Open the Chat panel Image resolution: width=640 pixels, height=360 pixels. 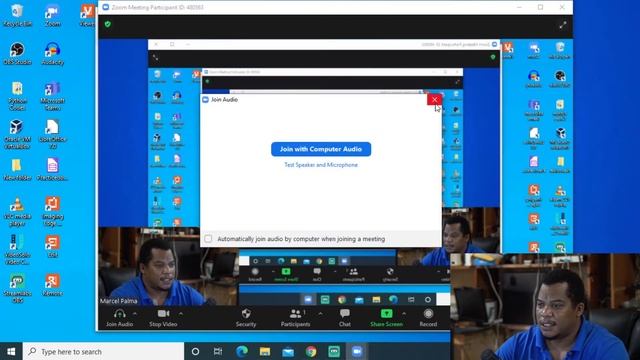click(x=344, y=318)
